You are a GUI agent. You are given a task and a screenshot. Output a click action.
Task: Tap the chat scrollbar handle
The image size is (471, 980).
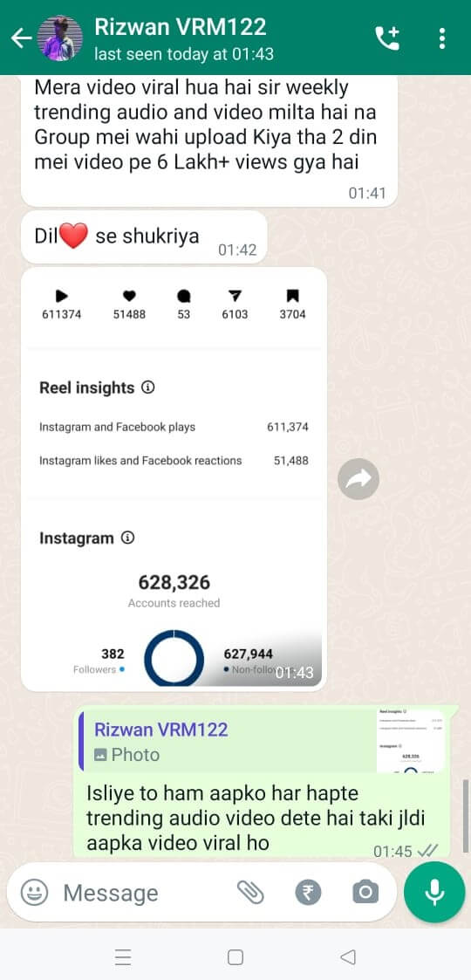466,816
